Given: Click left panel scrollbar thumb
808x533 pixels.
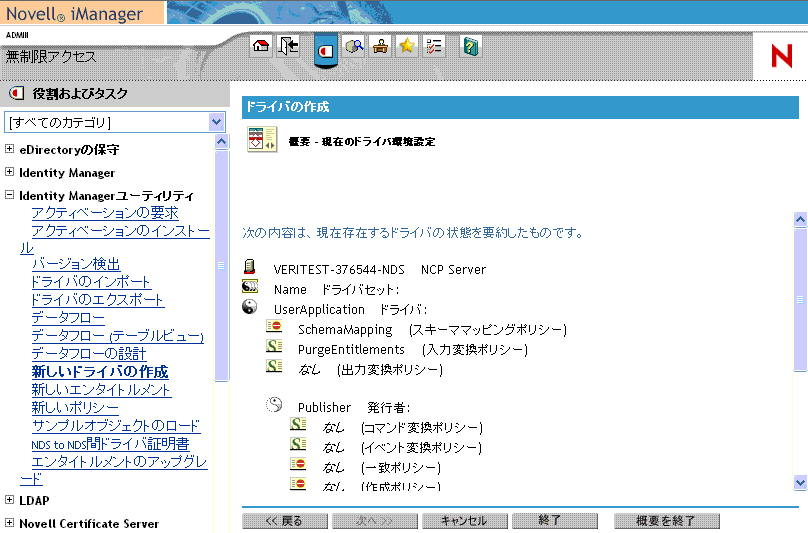Looking at the screenshot, I should pos(221,265).
